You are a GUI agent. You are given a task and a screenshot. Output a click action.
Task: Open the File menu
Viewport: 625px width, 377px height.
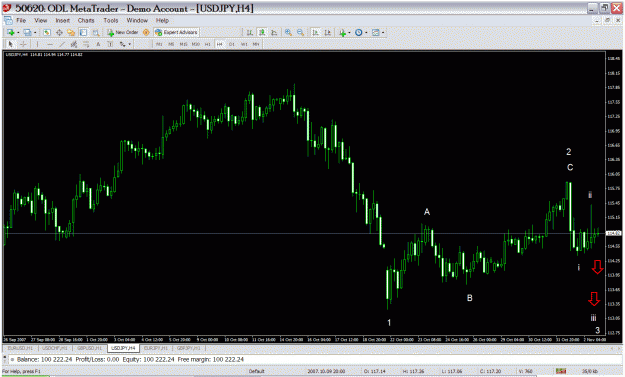21,20
